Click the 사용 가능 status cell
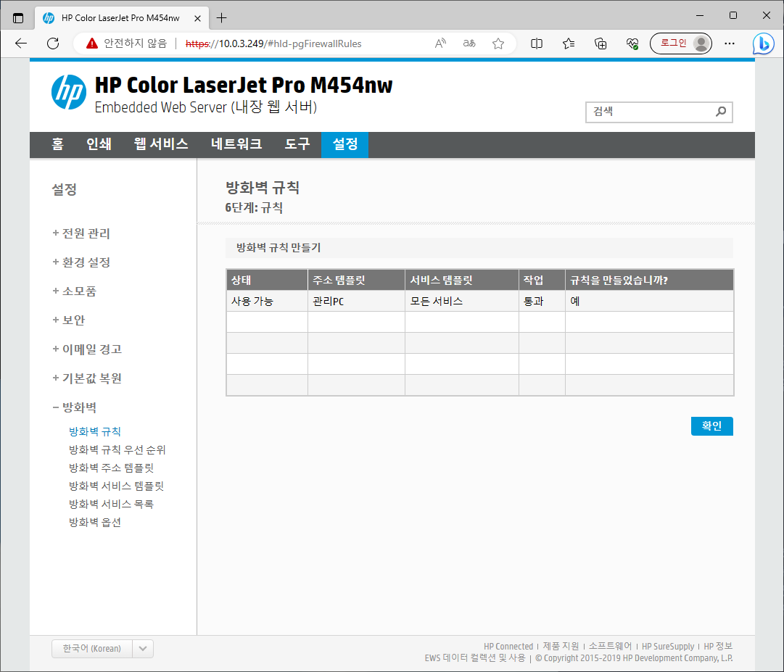This screenshot has height=672, width=784. (x=267, y=302)
